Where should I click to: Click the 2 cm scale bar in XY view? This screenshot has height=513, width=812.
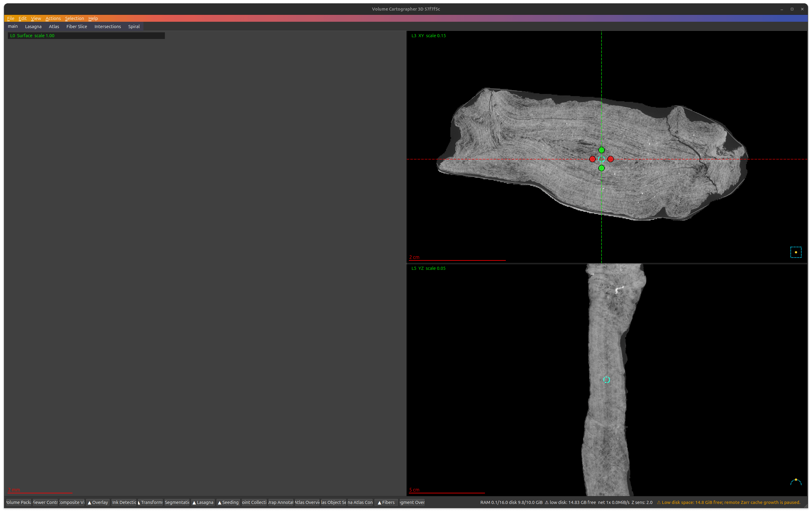coord(457,259)
